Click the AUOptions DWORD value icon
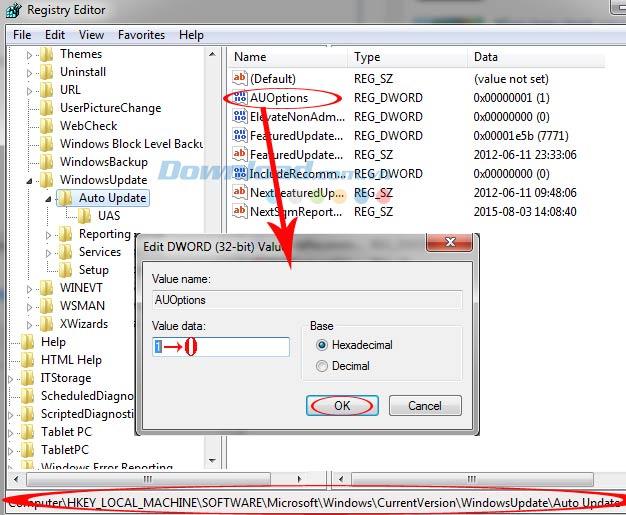Image resolution: width=626 pixels, height=515 pixels. tap(240, 98)
